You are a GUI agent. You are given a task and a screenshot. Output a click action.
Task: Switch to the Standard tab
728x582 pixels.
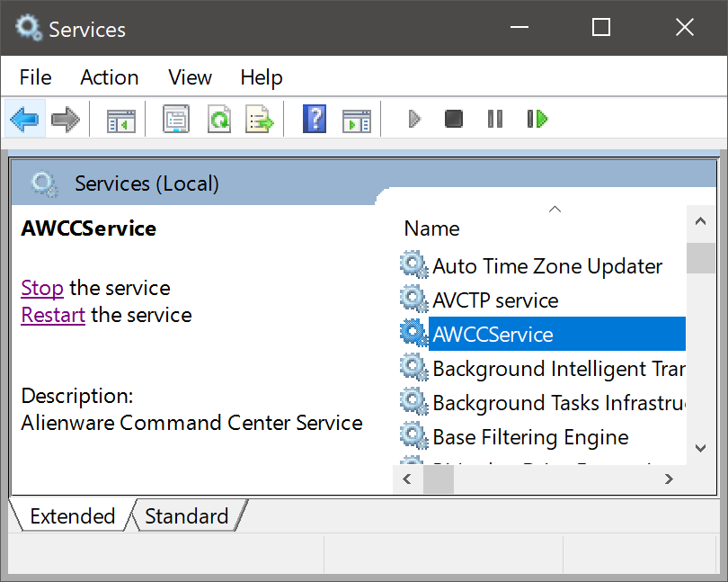tap(186, 516)
